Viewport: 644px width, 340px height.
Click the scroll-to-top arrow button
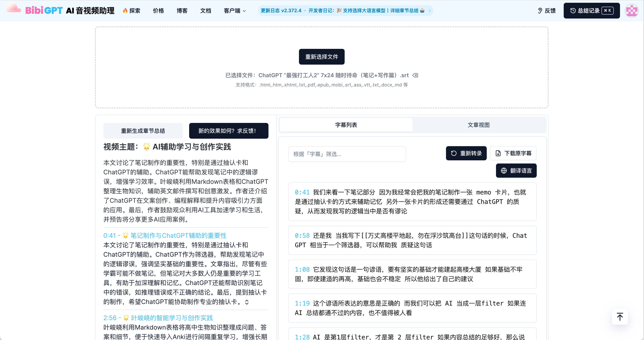pyautogui.click(x=620, y=317)
